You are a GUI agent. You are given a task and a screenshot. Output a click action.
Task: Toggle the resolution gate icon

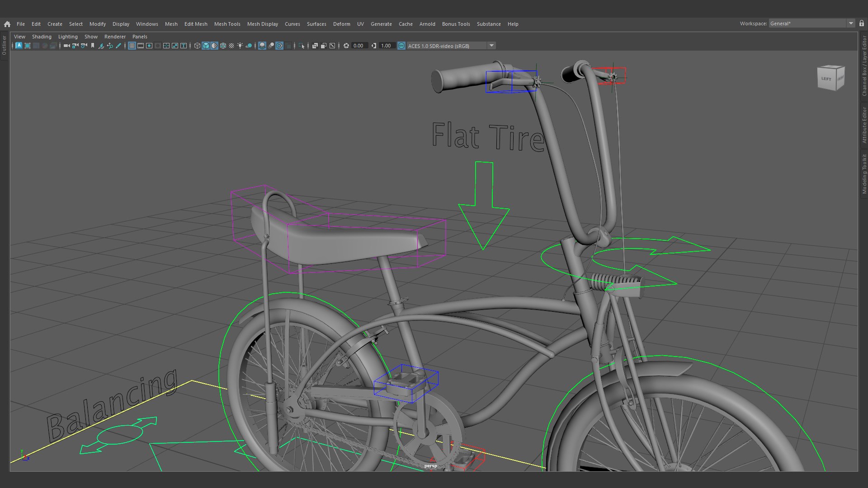tap(149, 46)
